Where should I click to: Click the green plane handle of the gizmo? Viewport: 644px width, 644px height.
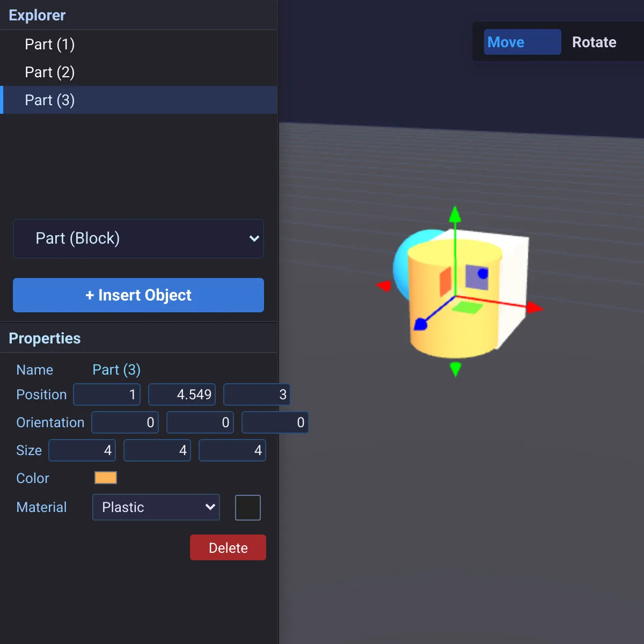(467, 308)
